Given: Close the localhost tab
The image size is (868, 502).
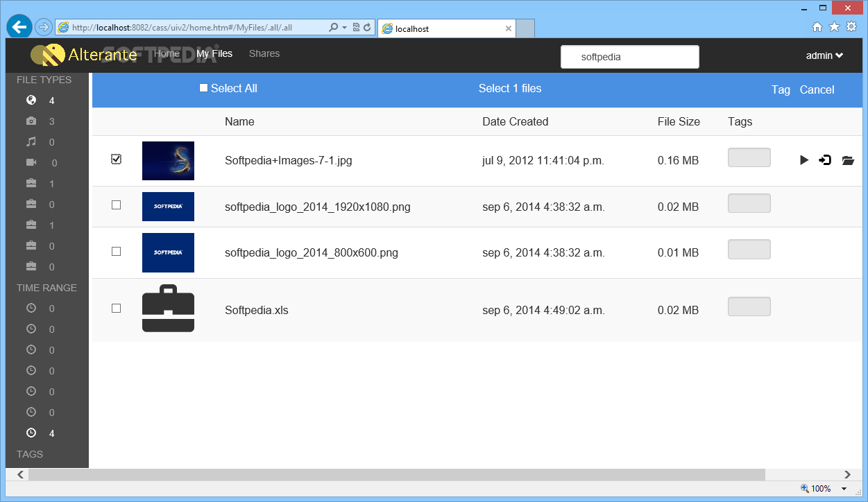Looking at the screenshot, I should click(509, 29).
